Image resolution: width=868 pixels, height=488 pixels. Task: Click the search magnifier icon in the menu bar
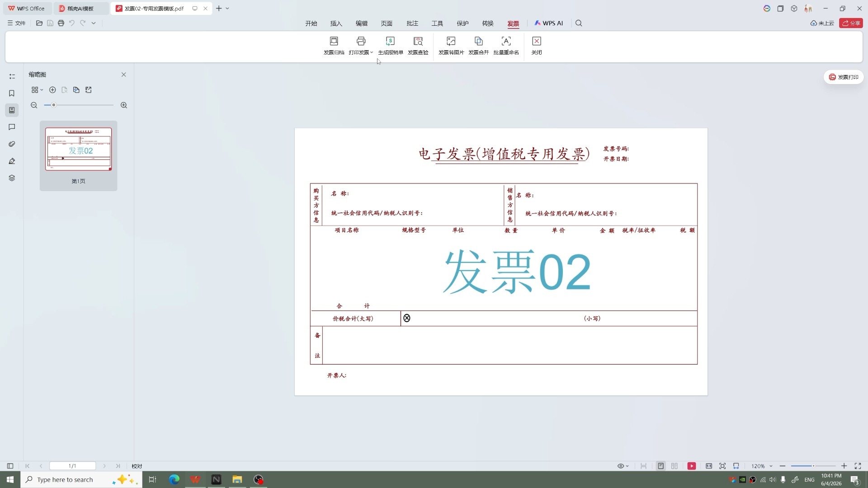(579, 23)
